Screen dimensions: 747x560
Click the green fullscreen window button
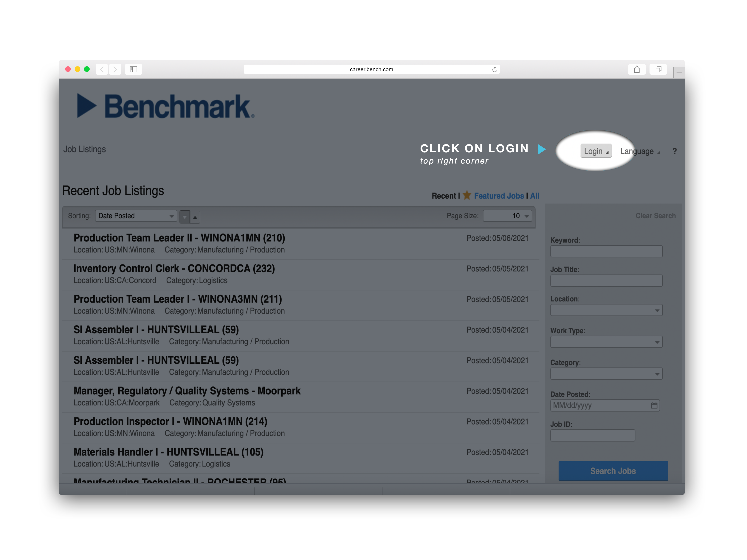[87, 69]
